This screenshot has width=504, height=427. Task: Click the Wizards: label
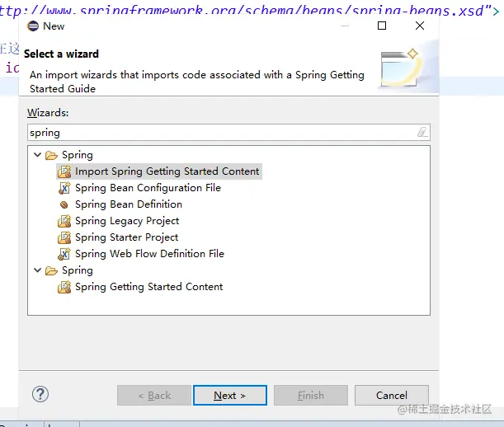click(x=48, y=113)
